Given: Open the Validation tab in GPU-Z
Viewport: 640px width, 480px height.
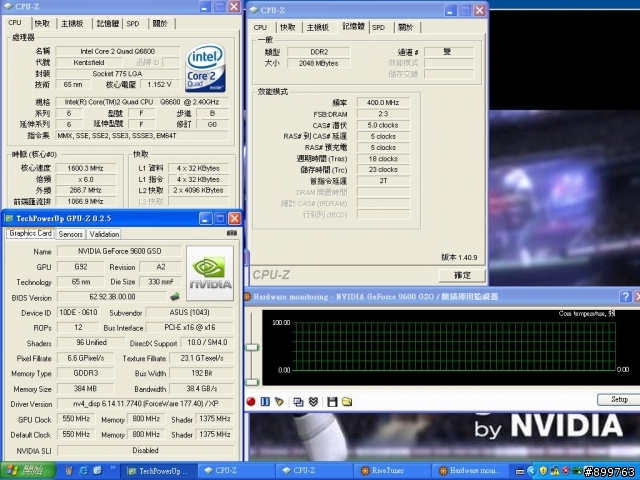Looking at the screenshot, I should (104, 234).
